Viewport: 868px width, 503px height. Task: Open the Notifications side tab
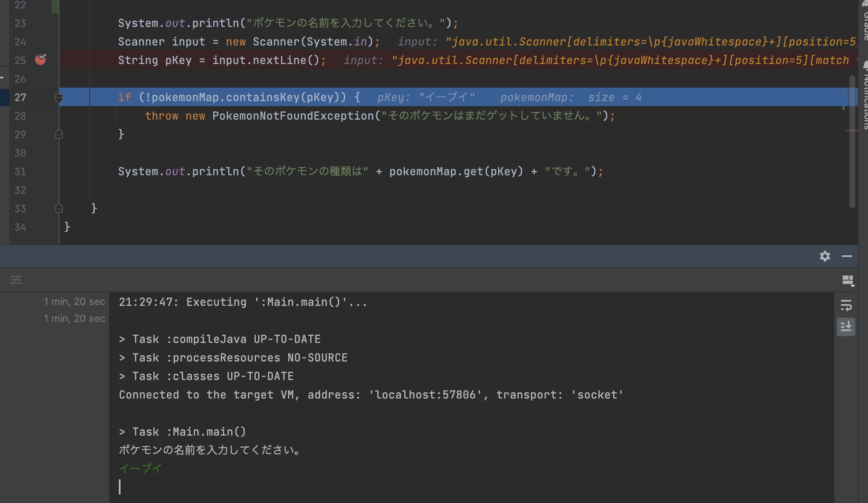[865, 97]
